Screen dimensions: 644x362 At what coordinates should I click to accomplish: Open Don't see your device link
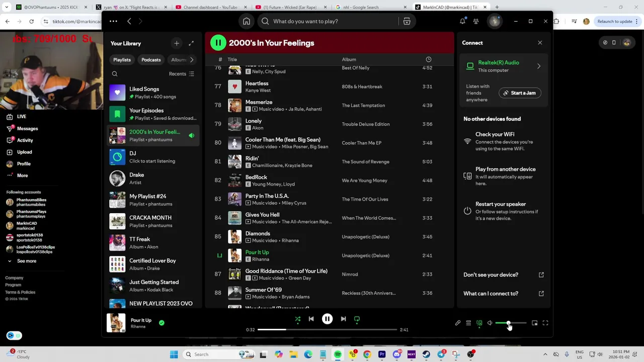[x=503, y=275]
